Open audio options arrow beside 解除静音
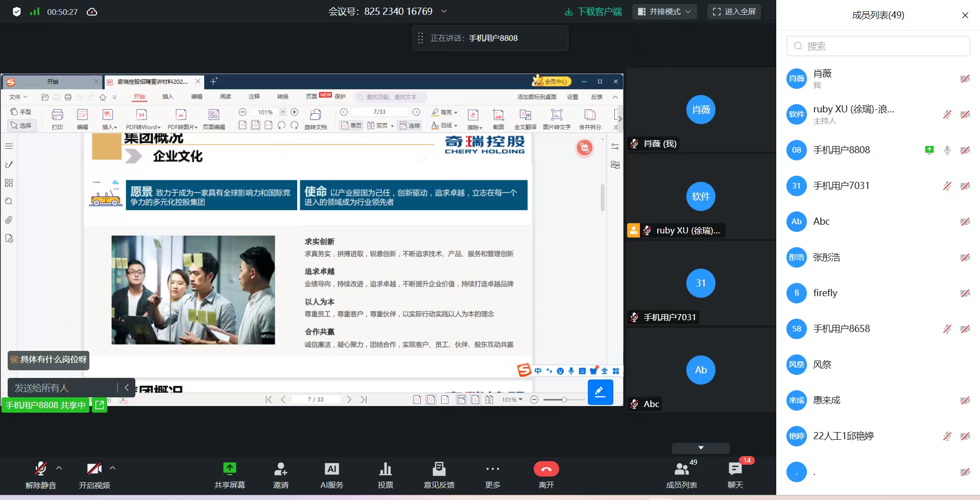The height and width of the screenshot is (500, 980). point(59,468)
